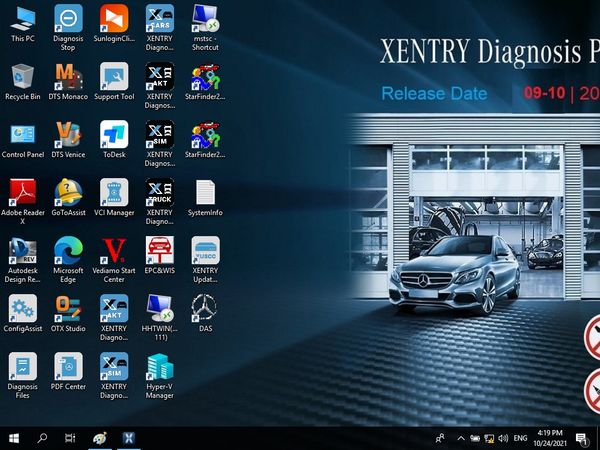Launch the DAS Mercedes star icon
The image size is (600, 450).
point(205,308)
